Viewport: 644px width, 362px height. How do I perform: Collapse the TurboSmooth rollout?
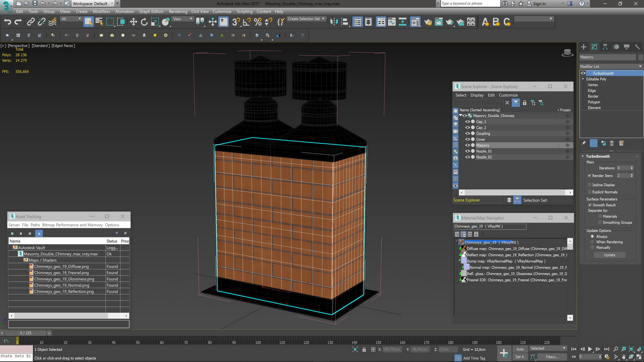583,156
